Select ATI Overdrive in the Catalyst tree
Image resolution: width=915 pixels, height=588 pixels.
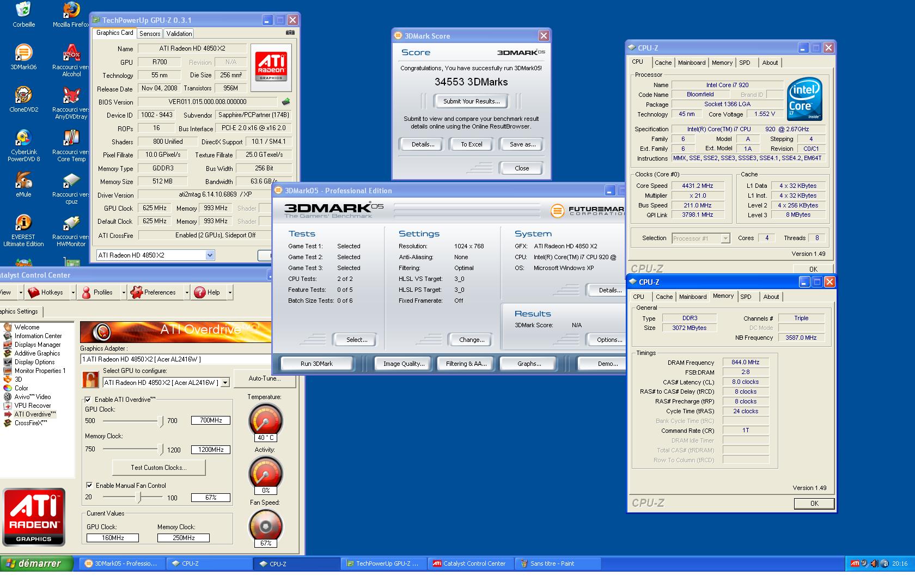coord(35,414)
